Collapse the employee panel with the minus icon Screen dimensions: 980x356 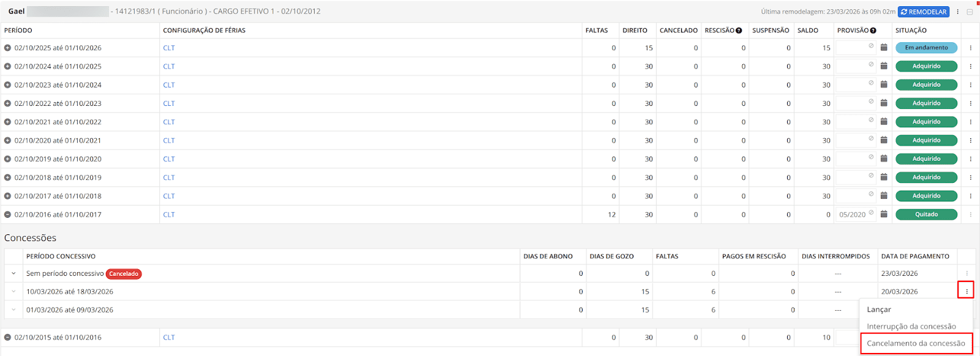pos(970,12)
